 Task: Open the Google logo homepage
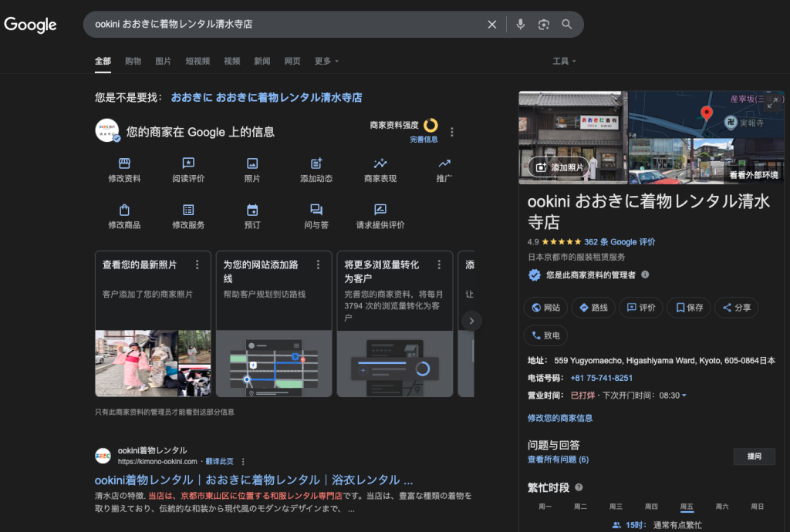click(30, 24)
